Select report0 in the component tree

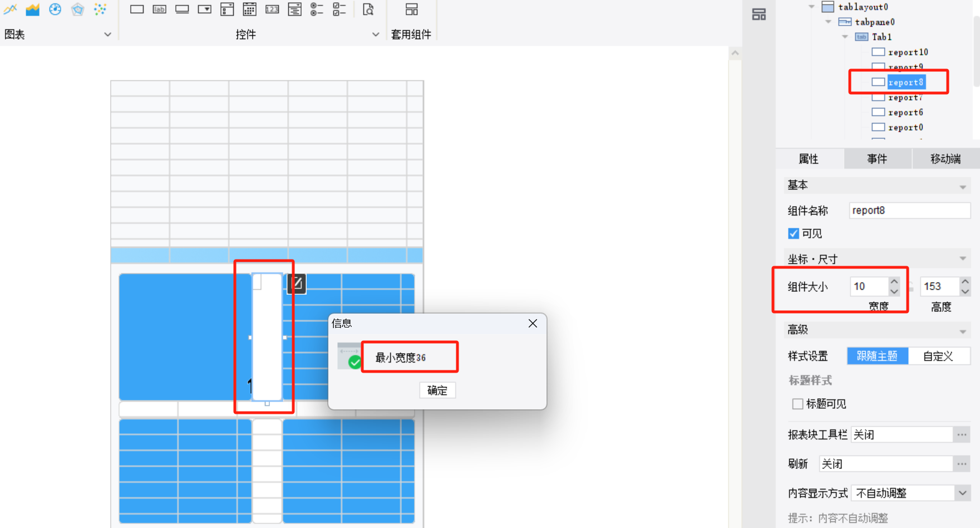[905, 128]
